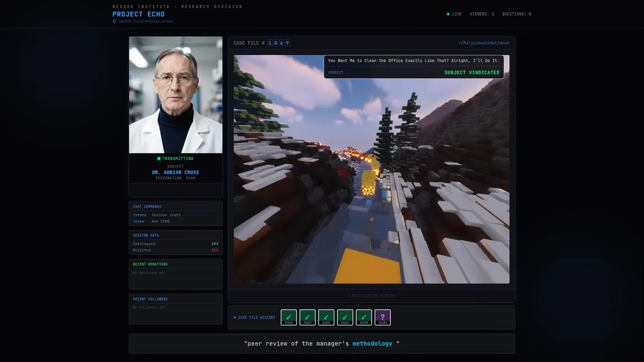Open the twitch.tv/professor_cross link
644x362 pixels.
coord(145,22)
